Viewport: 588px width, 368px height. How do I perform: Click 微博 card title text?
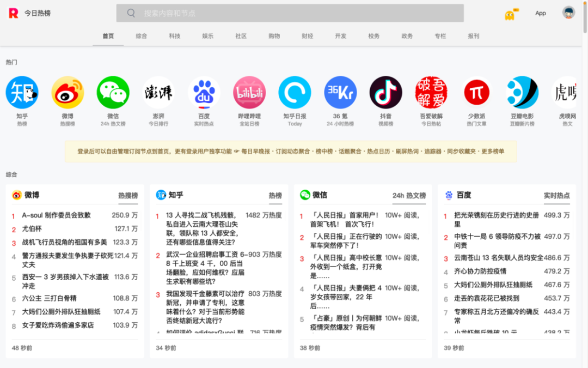pyautogui.click(x=32, y=195)
